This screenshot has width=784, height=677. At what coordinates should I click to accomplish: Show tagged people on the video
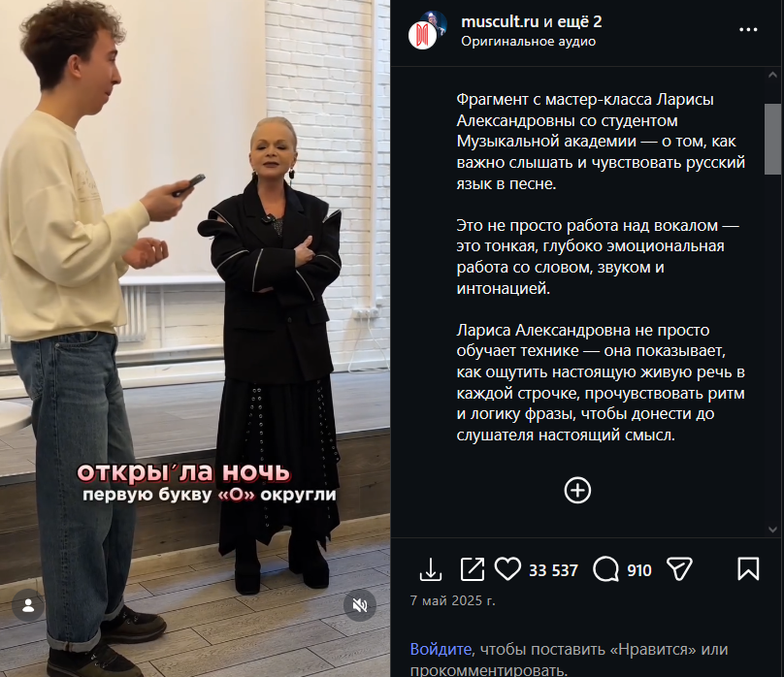pos(28,605)
